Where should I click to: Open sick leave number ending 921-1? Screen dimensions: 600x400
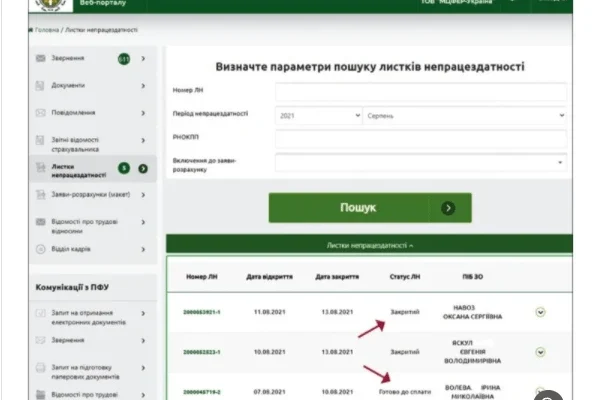(x=202, y=312)
